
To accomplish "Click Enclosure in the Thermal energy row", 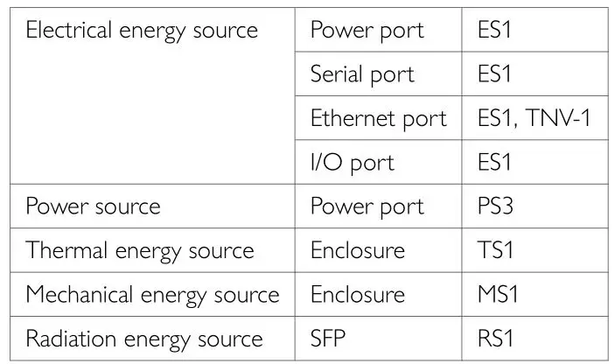I will [x=358, y=250].
